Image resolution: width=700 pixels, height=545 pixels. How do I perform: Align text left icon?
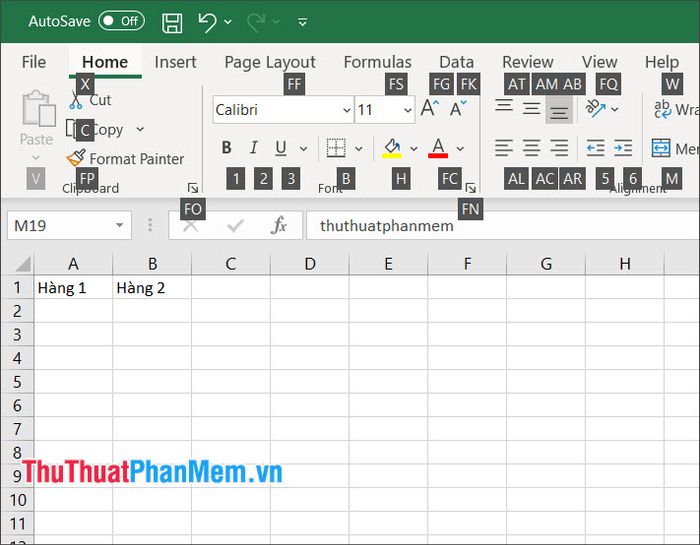504,148
